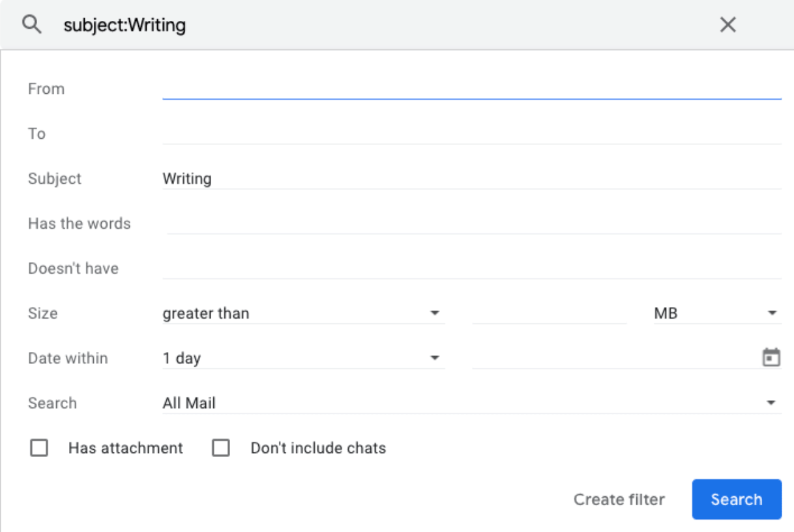Expand the Date within '1 day' dropdown
Screen dimensions: 794x532
(x=303, y=358)
